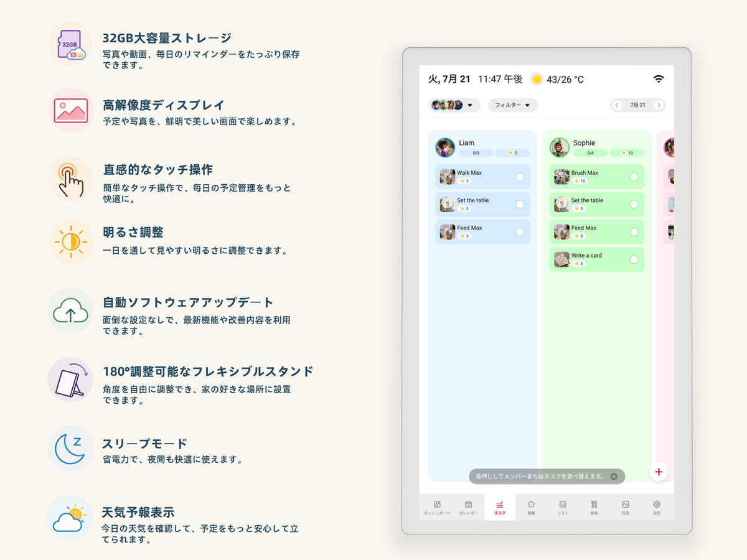Image resolution: width=747 pixels, height=560 pixels.
Task: Check off Liam's Walk Max task
Action: 520,177
